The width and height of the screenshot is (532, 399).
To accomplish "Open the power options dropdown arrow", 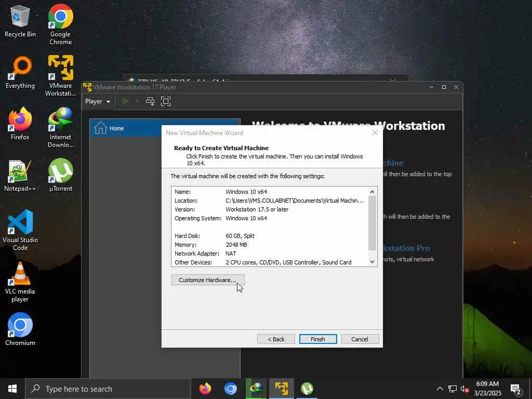I will (137, 101).
